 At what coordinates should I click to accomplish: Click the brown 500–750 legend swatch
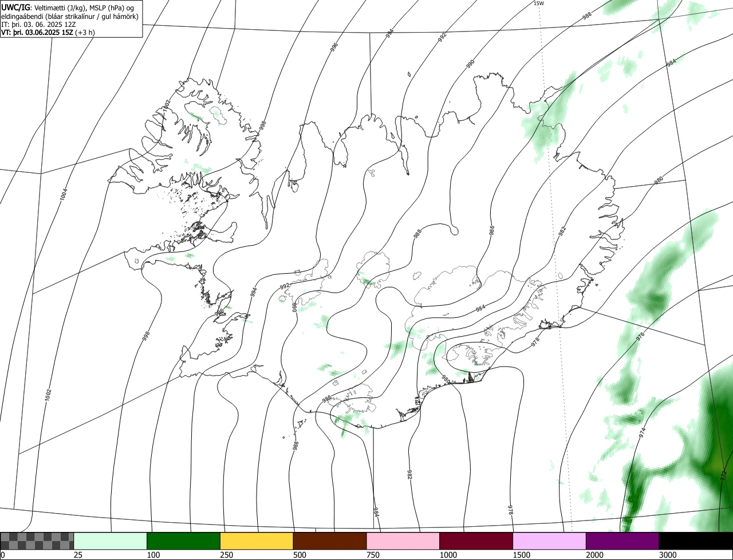[330, 541]
